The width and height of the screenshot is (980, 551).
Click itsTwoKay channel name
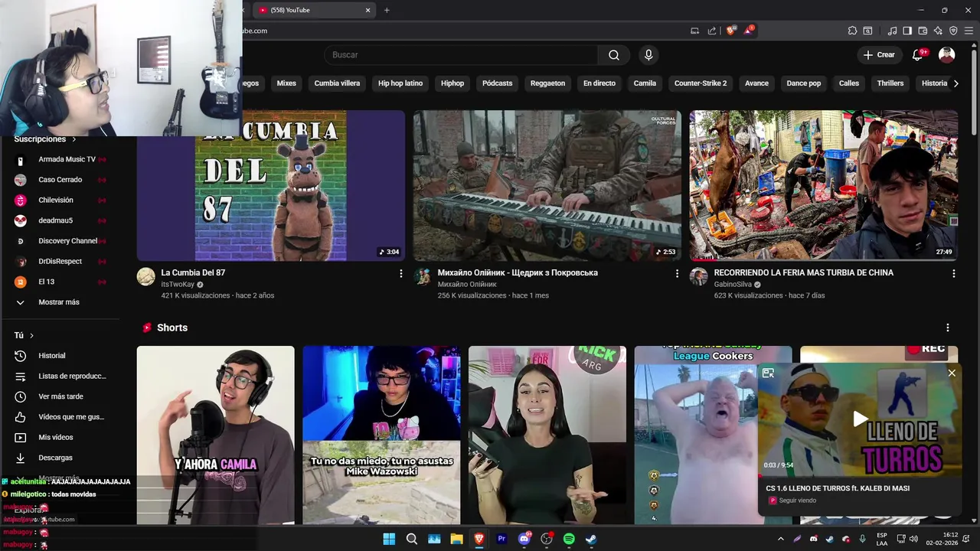pos(177,285)
